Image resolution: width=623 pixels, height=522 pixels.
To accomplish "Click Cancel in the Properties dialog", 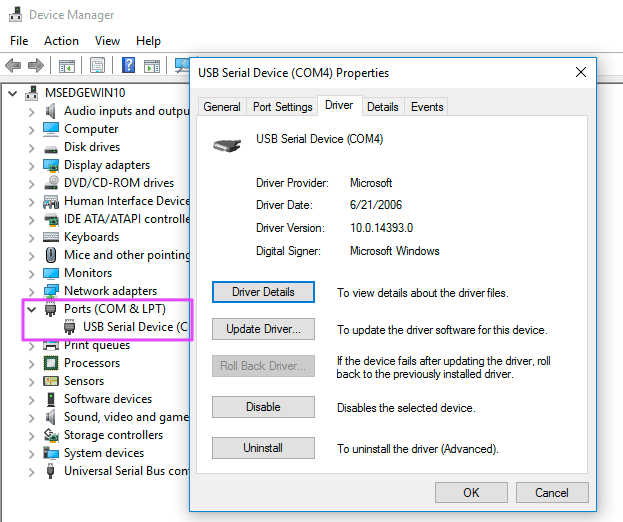I will coord(552,493).
